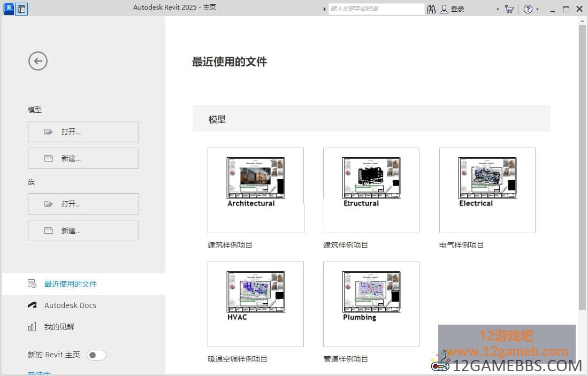Expand the dropdown arrow next to the help icon

[537, 9]
